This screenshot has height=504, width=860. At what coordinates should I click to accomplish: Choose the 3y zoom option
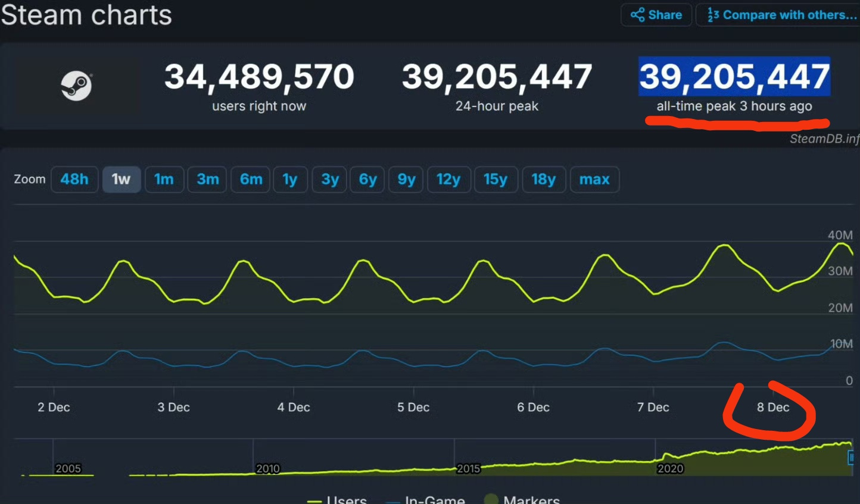[x=330, y=179]
